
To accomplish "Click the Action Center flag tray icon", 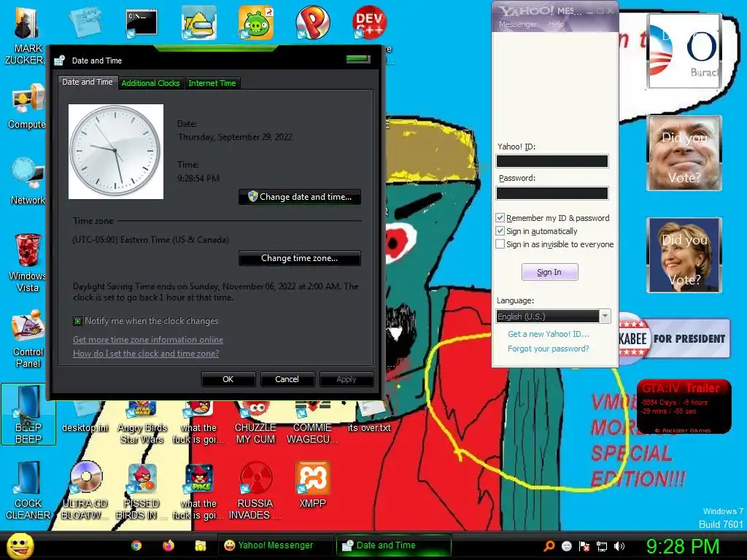I will [584, 546].
